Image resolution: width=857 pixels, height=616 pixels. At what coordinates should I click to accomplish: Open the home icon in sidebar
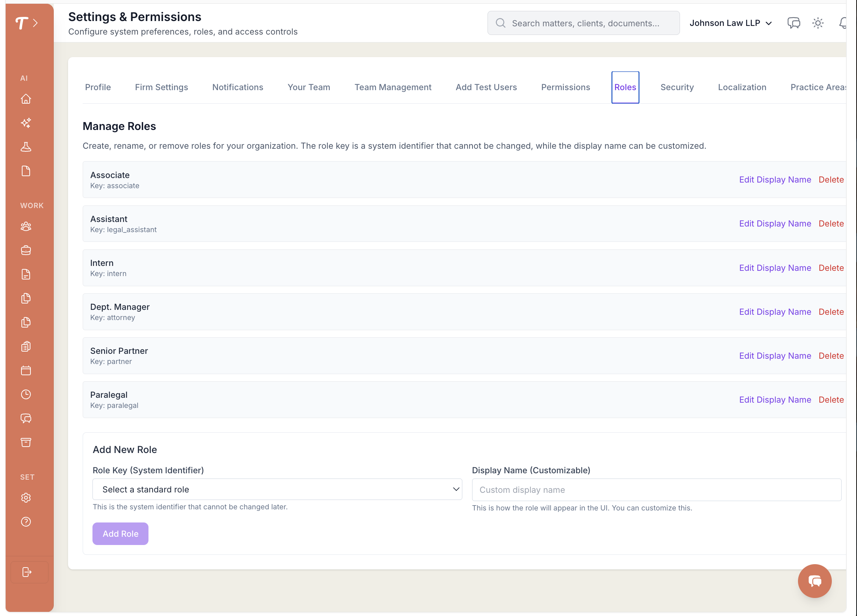click(26, 99)
